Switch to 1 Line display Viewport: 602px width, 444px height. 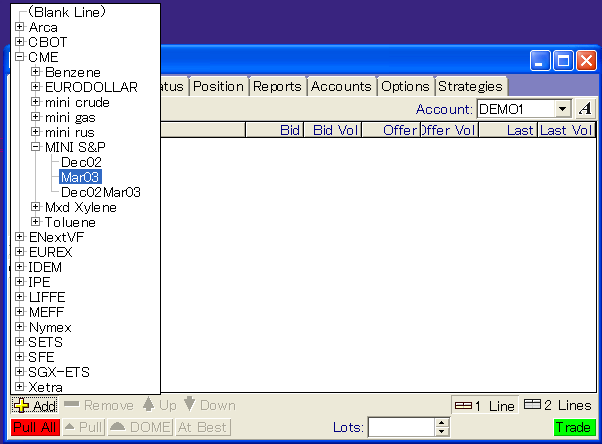(485, 406)
